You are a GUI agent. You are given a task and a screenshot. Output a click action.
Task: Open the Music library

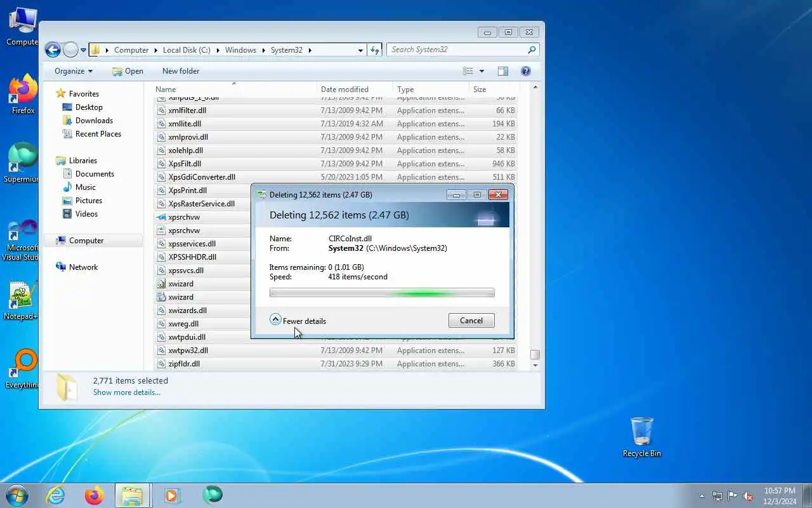(85, 187)
